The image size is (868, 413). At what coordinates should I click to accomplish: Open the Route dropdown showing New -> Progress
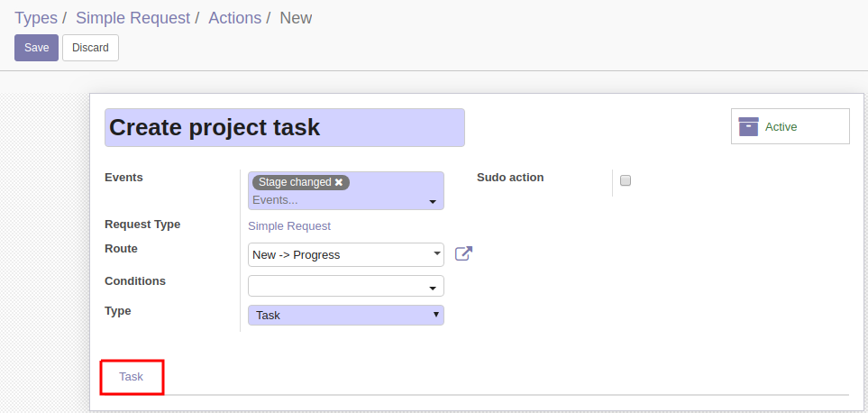346,254
